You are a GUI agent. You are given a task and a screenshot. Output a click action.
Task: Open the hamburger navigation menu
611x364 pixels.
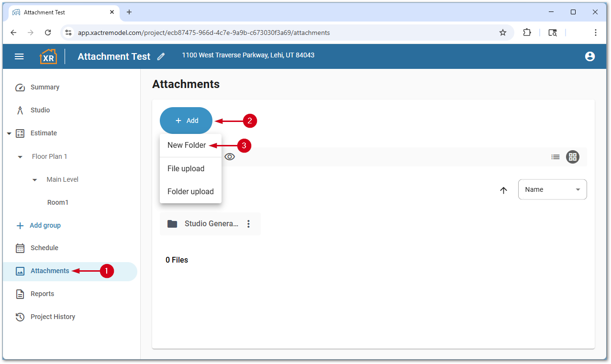pyautogui.click(x=19, y=56)
